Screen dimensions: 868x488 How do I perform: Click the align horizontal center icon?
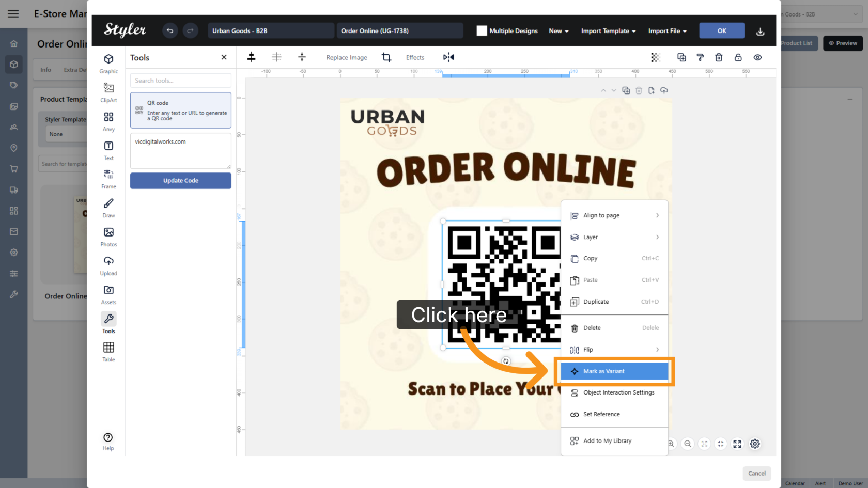point(251,57)
